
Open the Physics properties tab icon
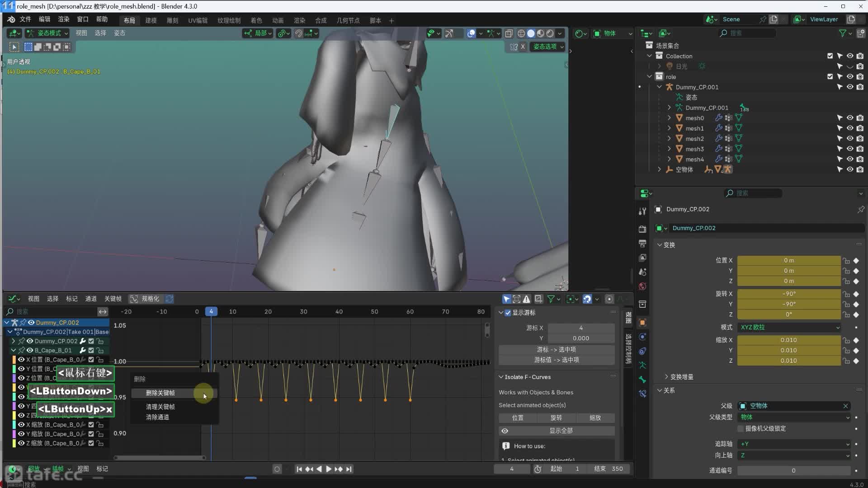click(642, 337)
